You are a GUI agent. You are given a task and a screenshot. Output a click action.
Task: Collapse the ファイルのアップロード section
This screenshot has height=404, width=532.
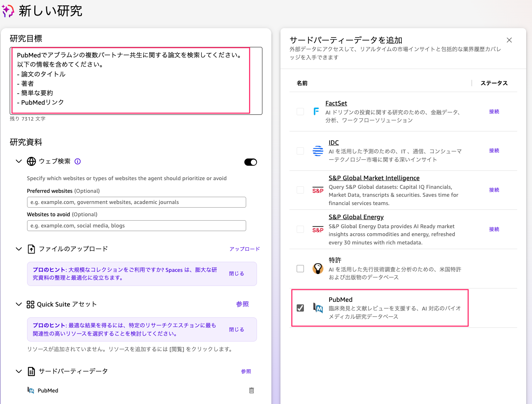point(19,249)
